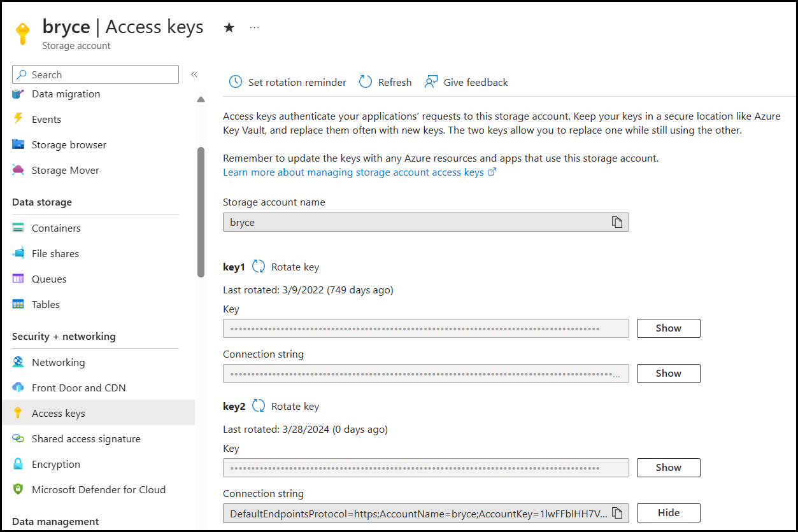The width and height of the screenshot is (798, 532).
Task: Click the Tables icon
Action: [x=18, y=304]
